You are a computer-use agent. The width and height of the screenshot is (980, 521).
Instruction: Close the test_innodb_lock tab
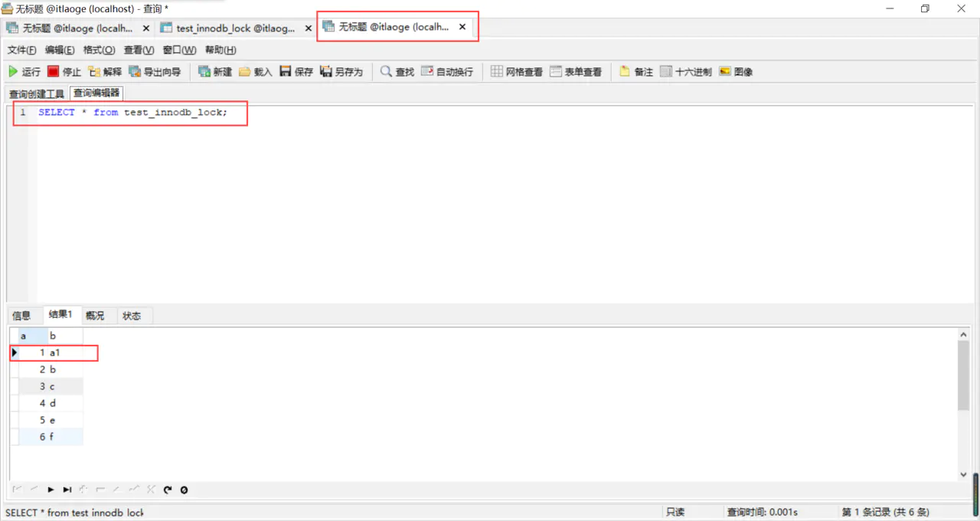(x=309, y=28)
